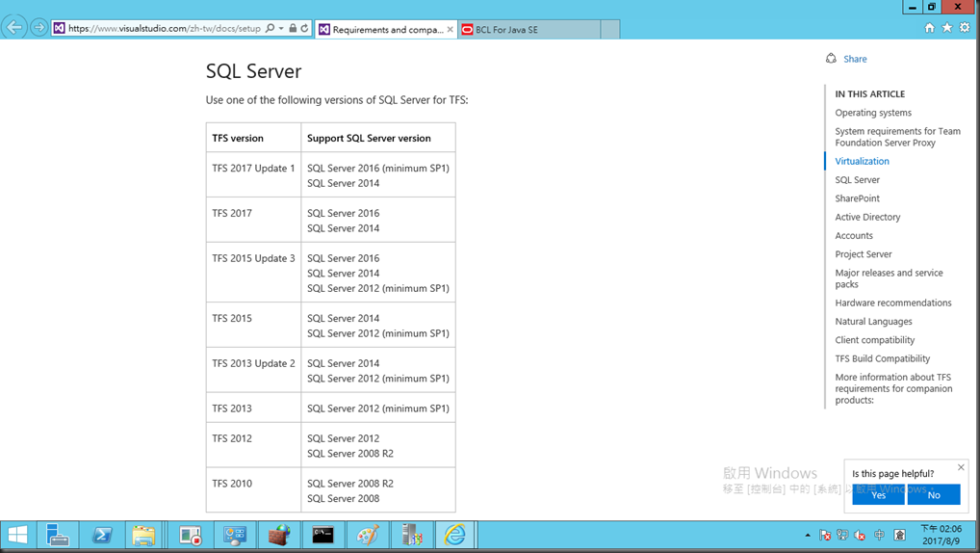980x553 pixels.
Task: Launch Windows PowerShell from the taskbar
Action: 102,536
